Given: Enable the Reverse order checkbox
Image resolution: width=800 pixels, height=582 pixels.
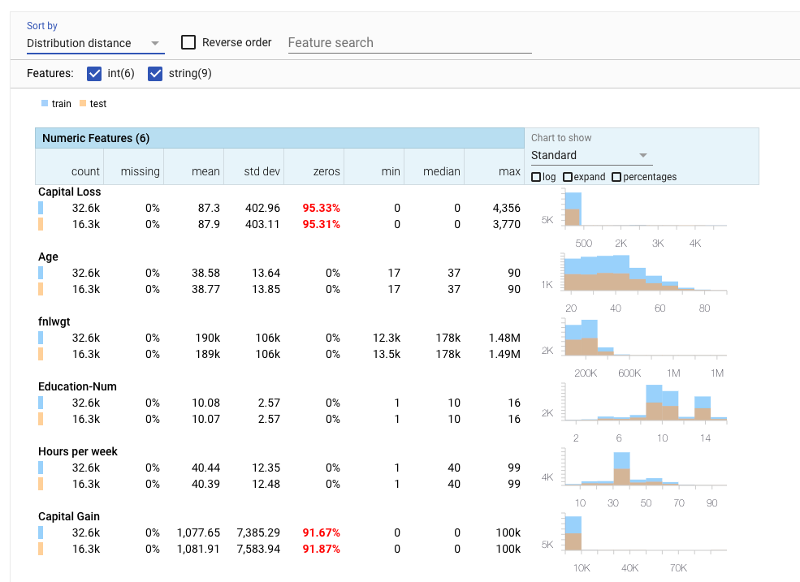Looking at the screenshot, I should pyautogui.click(x=187, y=42).
